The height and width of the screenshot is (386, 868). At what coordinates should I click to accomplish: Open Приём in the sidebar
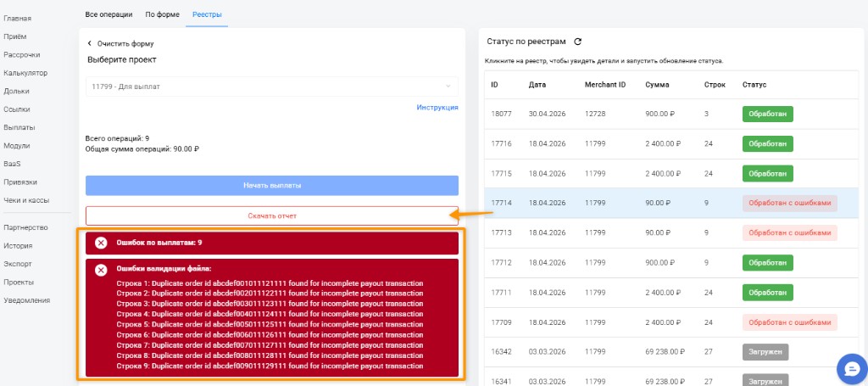(15, 36)
